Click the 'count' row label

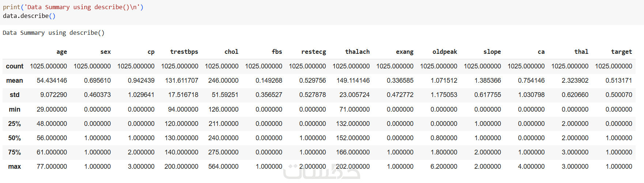[15, 66]
